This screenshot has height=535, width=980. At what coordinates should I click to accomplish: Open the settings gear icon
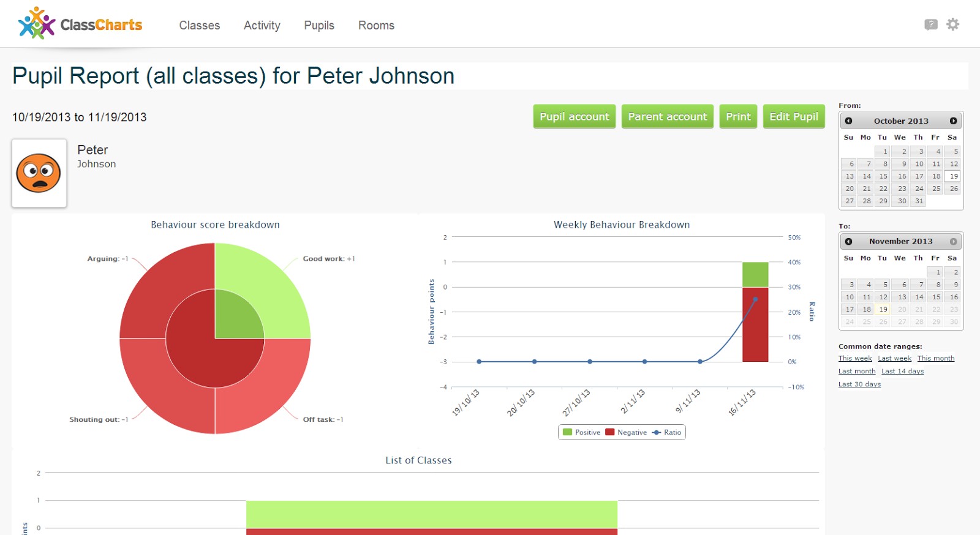tap(953, 24)
